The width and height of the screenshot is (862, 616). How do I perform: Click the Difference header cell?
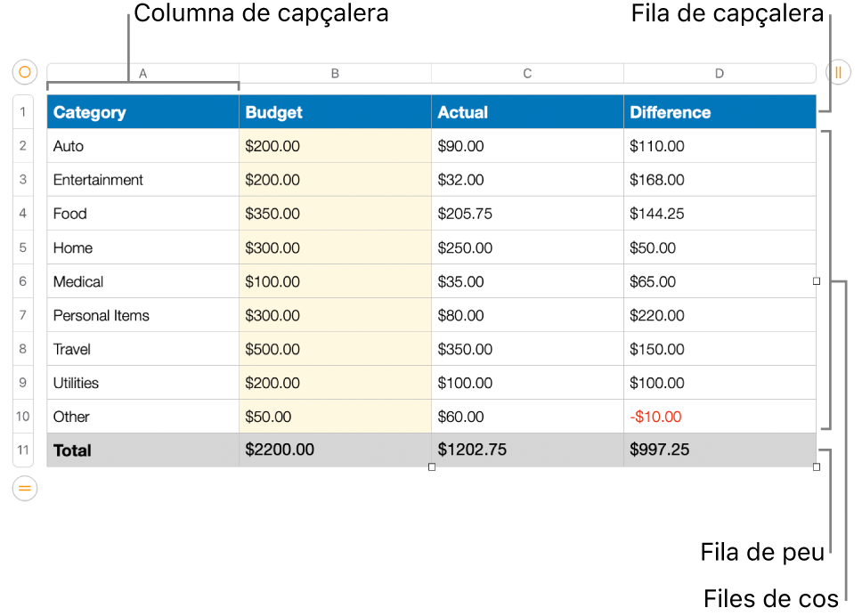(720, 112)
